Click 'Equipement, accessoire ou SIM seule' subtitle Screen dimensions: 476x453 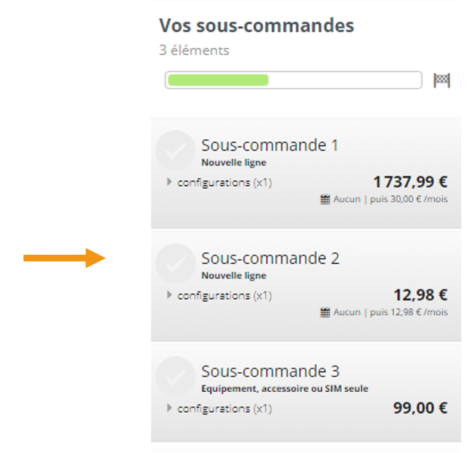[285, 388]
